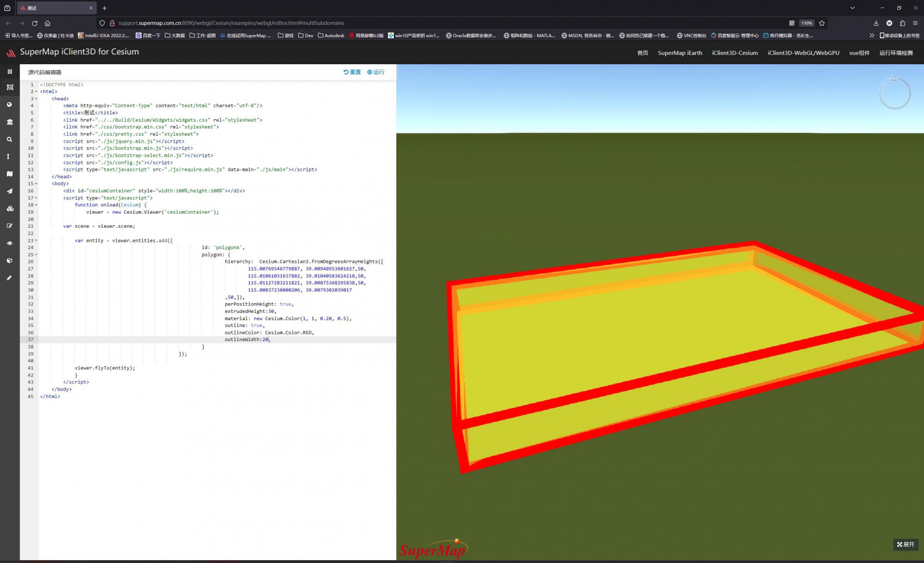Click the 110% zoom level indicator
The image size is (924, 563).
[x=806, y=23]
